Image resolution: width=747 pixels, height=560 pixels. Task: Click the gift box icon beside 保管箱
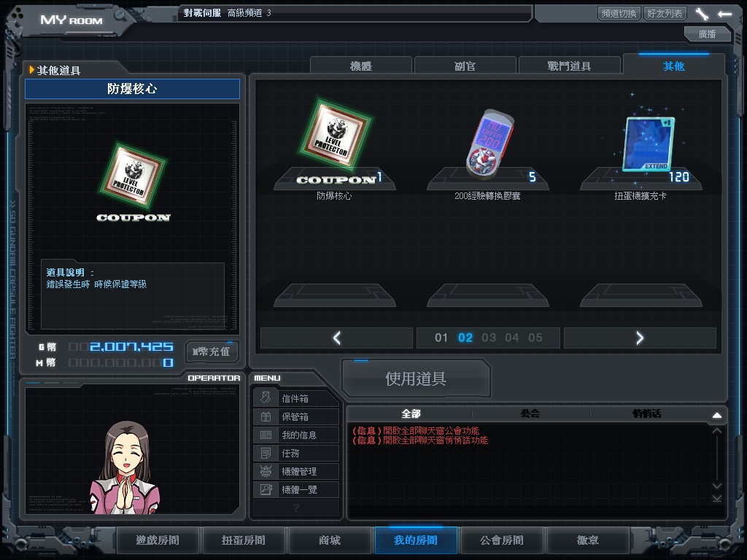pyautogui.click(x=266, y=416)
